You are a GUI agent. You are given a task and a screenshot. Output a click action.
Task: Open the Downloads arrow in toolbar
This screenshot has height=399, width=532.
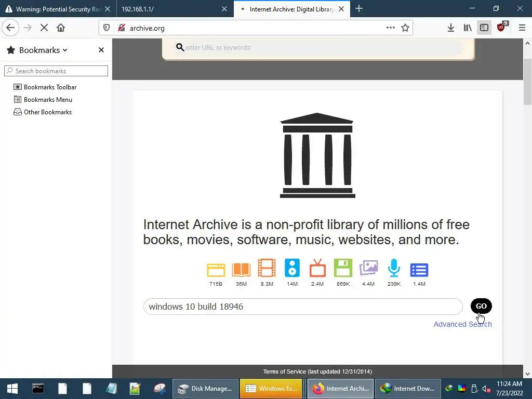click(451, 28)
